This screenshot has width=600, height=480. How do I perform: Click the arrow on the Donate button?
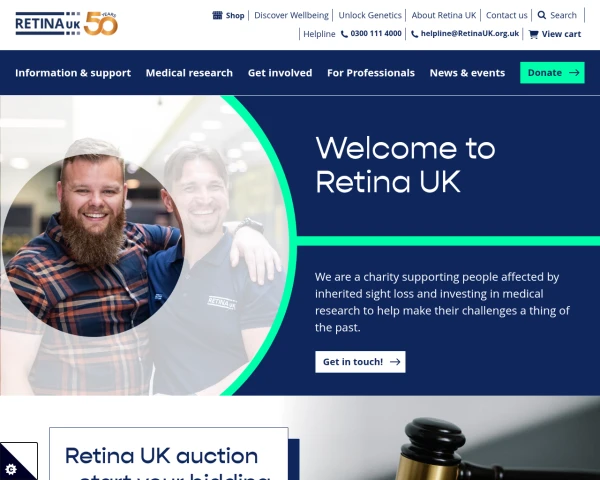click(x=574, y=73)
